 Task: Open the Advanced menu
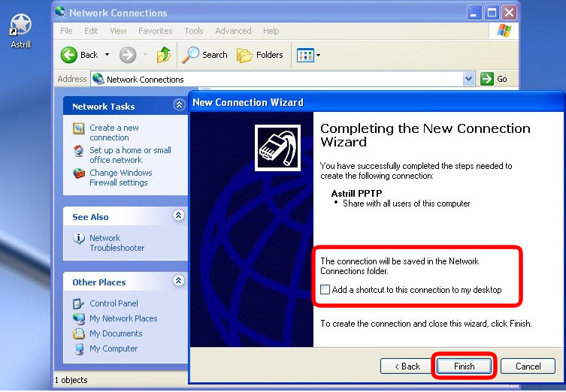233,31
